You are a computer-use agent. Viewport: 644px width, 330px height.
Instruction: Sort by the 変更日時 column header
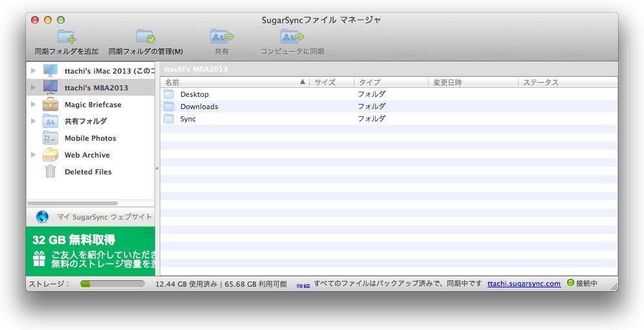coord(472,83)
